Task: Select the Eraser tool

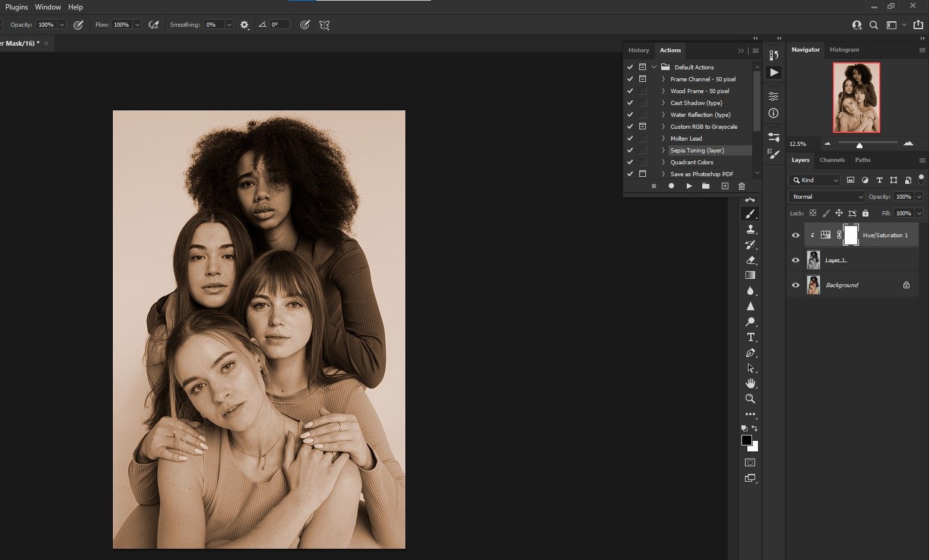Action: (750, 260)
